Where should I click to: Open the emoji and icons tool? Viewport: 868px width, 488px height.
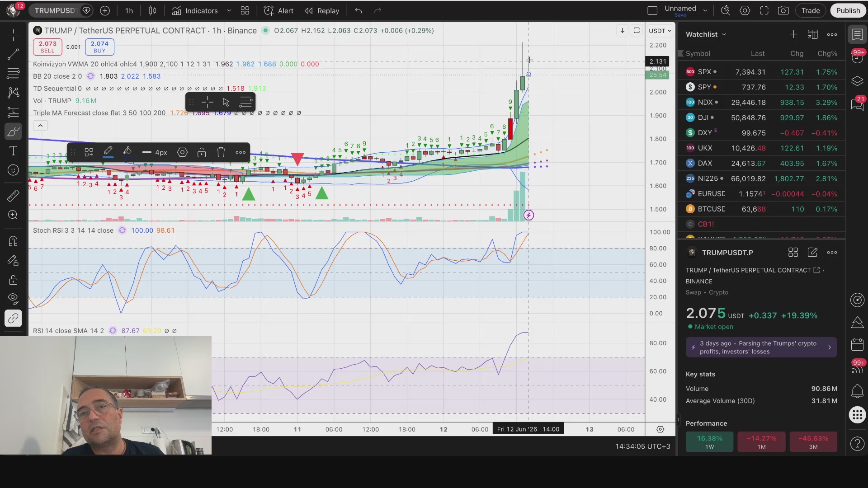point(13,170)
